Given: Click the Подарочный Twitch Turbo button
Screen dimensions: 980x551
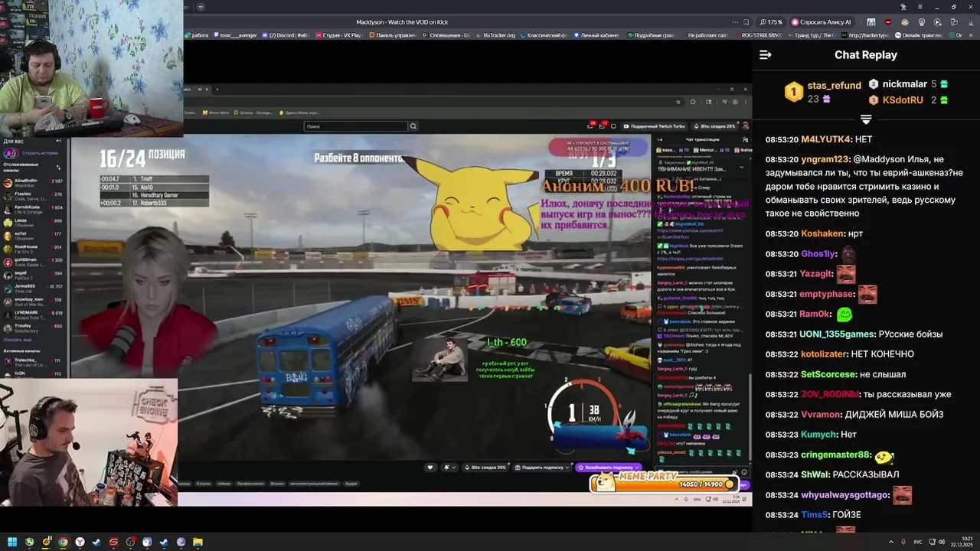Looking at the screenshot, I should pos(654,126).
